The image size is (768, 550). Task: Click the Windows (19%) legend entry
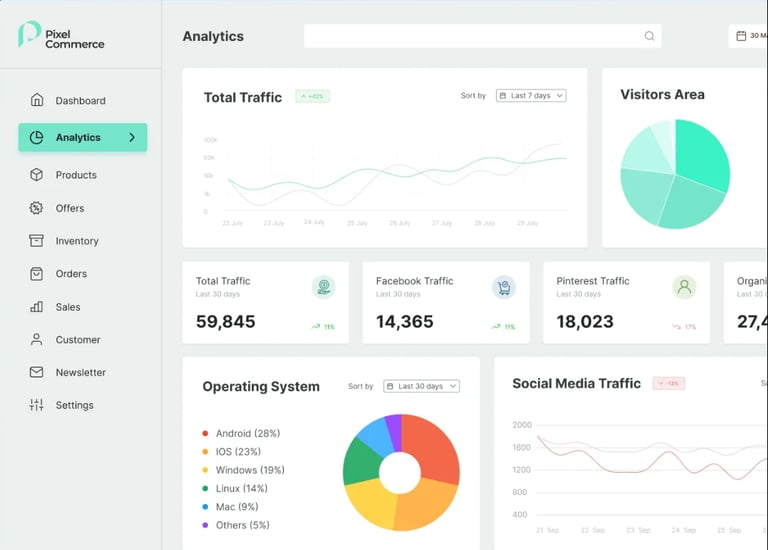243,470
